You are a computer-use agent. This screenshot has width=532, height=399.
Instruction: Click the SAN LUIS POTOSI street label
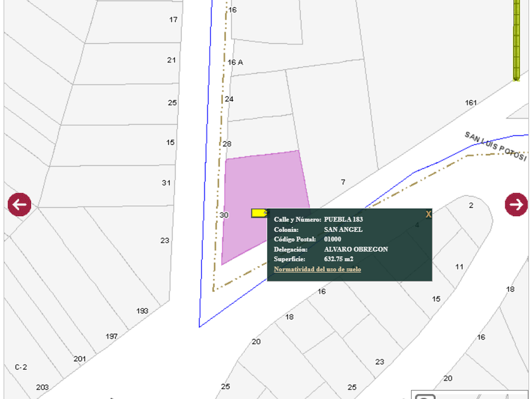(x=495, y=146)
